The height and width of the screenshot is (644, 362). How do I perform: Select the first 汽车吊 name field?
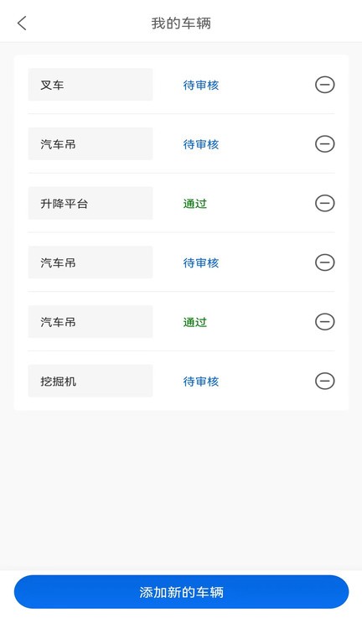tap(90, 143)
